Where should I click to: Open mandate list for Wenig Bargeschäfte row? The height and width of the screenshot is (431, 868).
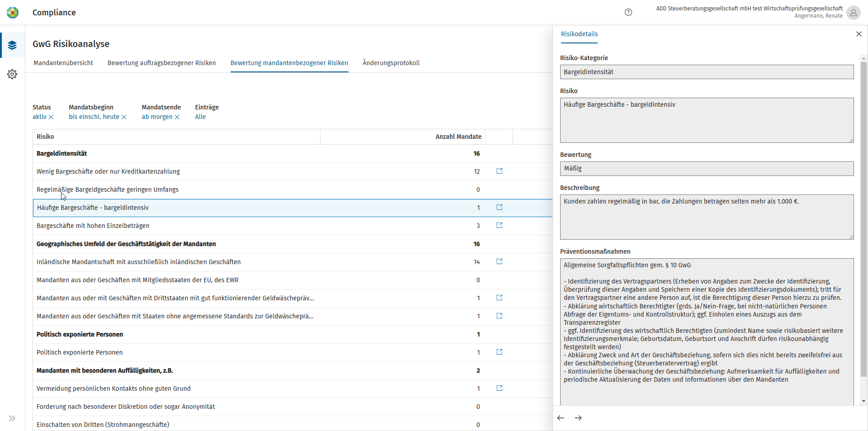[x=500, y=171]
